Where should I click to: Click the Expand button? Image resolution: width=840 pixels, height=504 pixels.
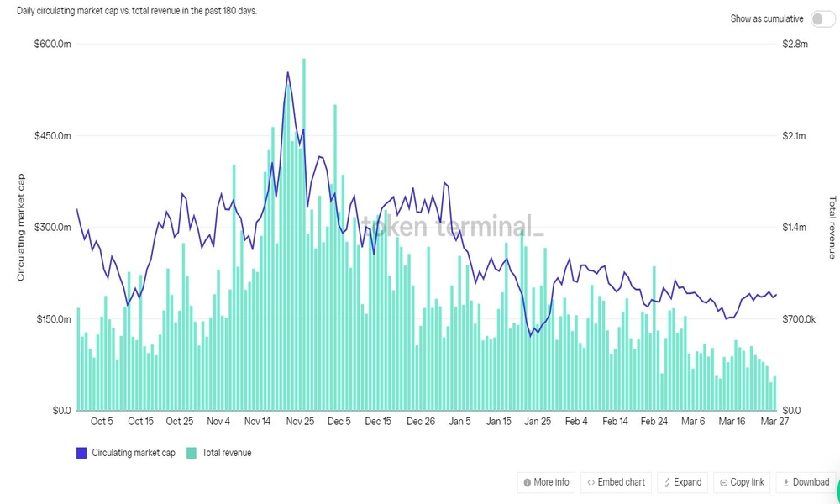(x=682, y=482)
